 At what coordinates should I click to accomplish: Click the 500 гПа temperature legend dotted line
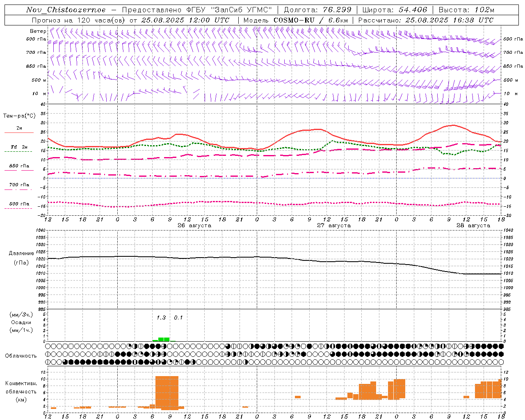(x=18, y=208)
